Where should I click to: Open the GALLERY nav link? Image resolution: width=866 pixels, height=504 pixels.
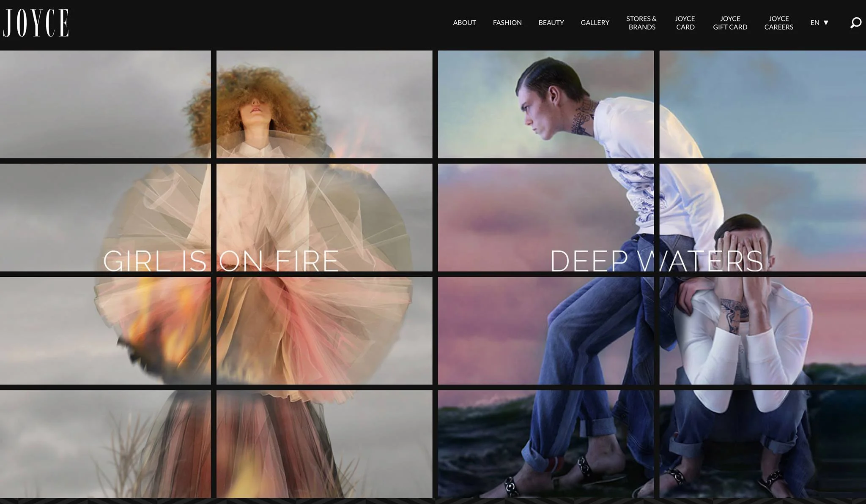coord(595,23)
